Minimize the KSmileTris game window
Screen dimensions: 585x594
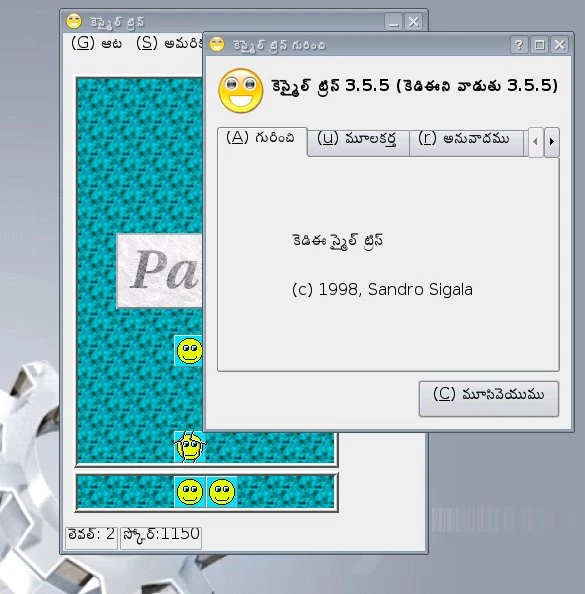coord(393,22)
